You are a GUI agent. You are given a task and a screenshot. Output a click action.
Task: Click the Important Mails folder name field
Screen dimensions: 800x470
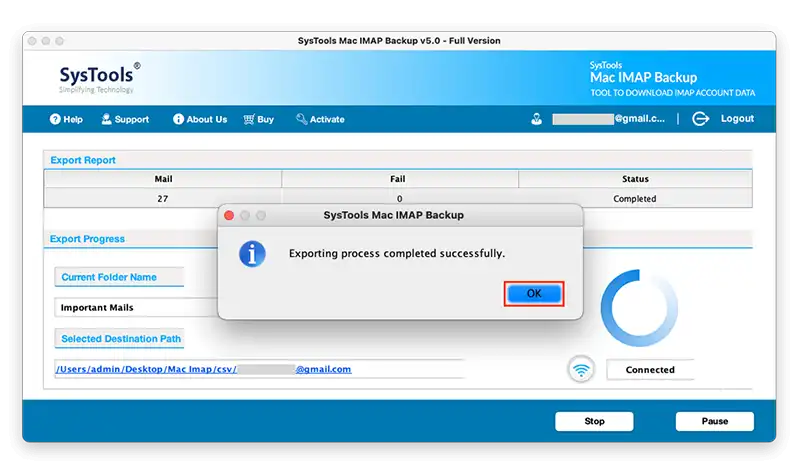(x=136, y=308)
